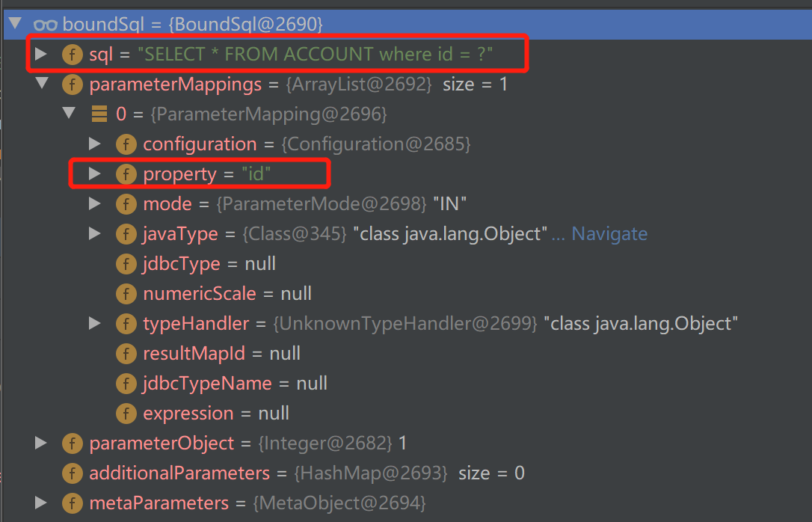Click the field icon next to parameterMappings

(x=73, y=85)
